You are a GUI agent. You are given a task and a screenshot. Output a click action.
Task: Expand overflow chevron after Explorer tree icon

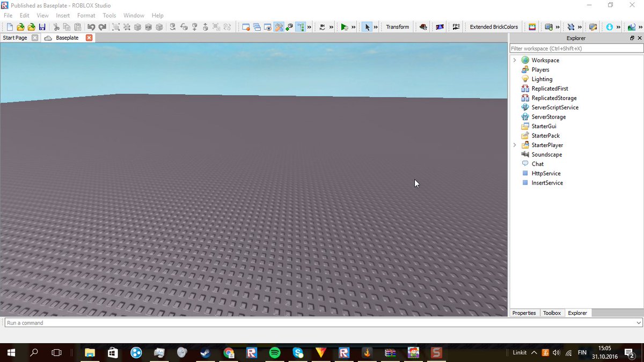(x=309, y=27)
